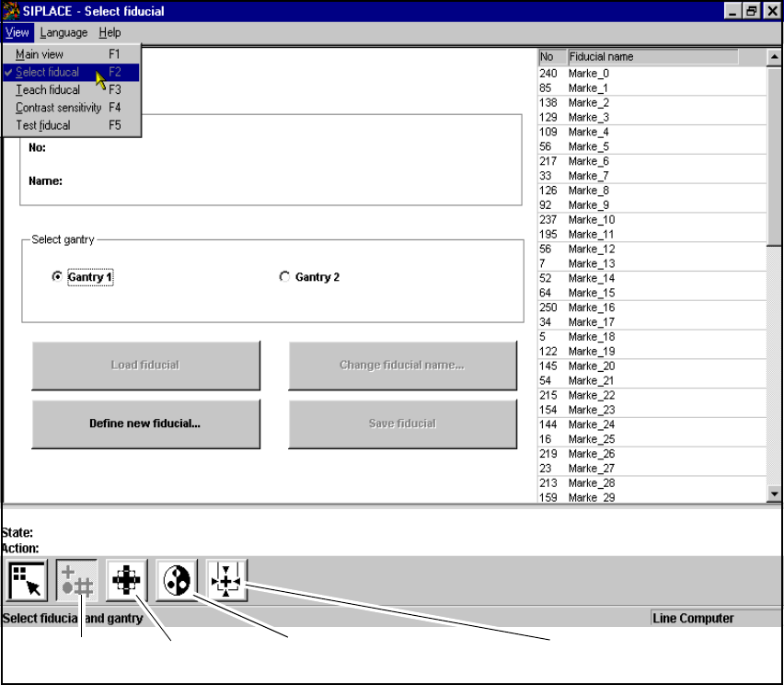The image size is (784, 685).
Task: Choose Marke_18 in the list
Action: pos(652,337)
